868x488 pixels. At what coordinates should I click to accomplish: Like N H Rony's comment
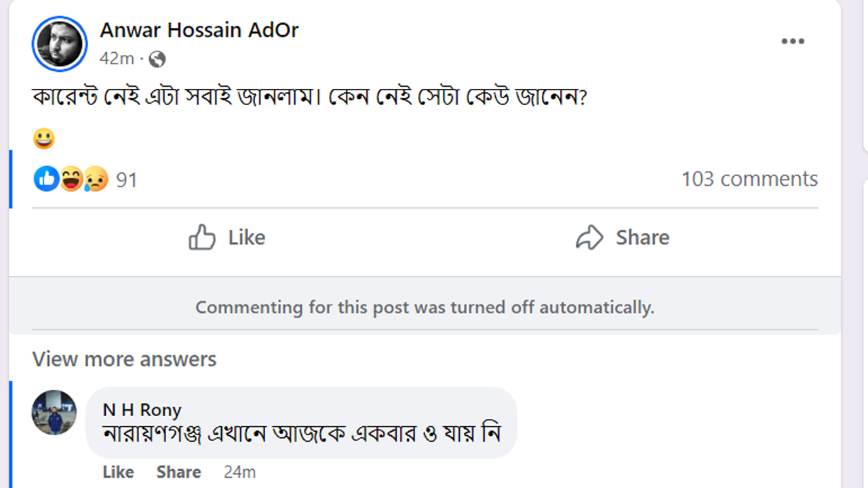point(118,472)
